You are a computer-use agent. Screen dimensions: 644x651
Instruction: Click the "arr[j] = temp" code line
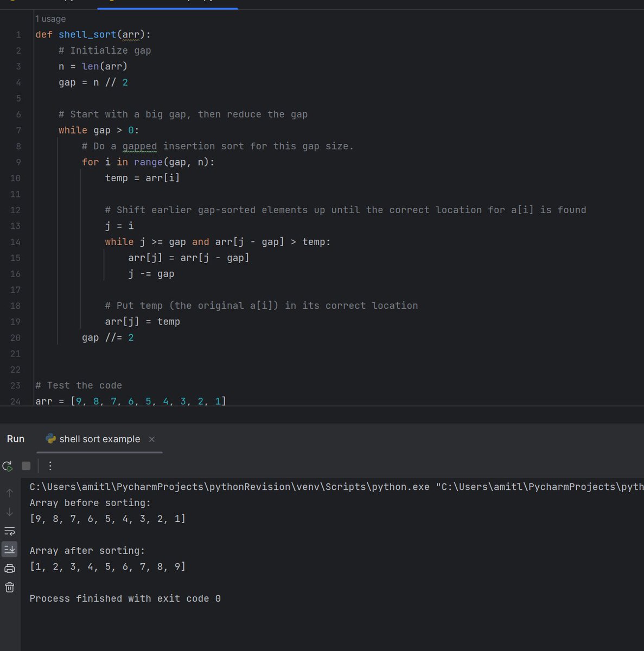(x=143, y=322)
